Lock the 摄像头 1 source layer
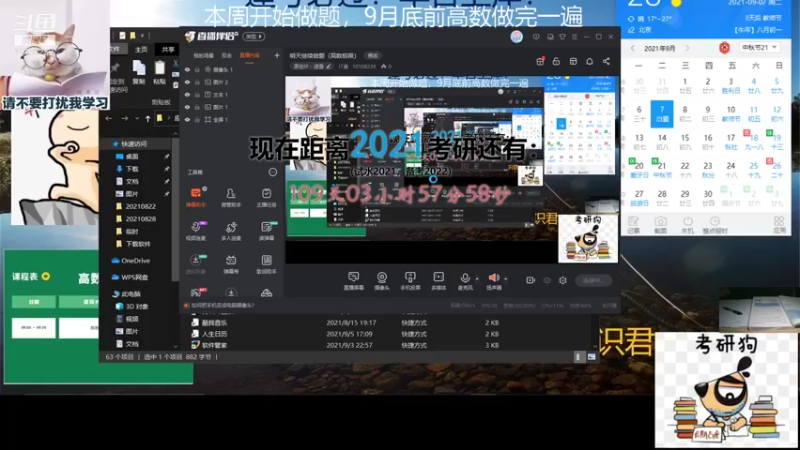Screen dimensions: 800x450 197,70
